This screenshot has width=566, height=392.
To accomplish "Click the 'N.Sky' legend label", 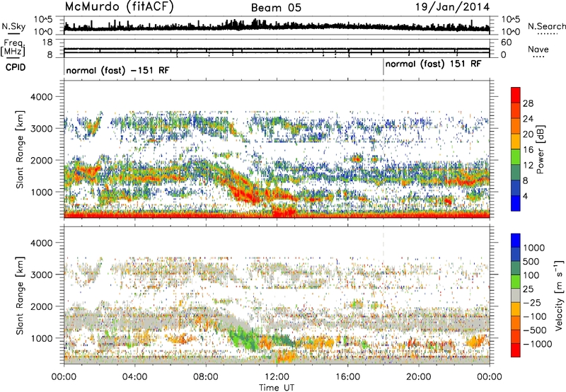I will coord(13,26).
